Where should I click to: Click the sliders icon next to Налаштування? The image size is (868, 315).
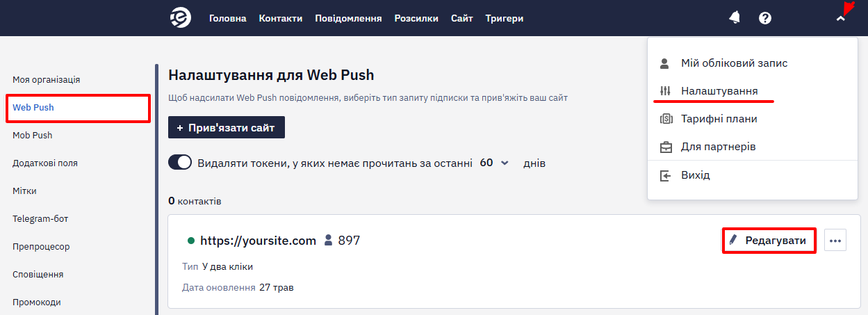click(666, 91)
